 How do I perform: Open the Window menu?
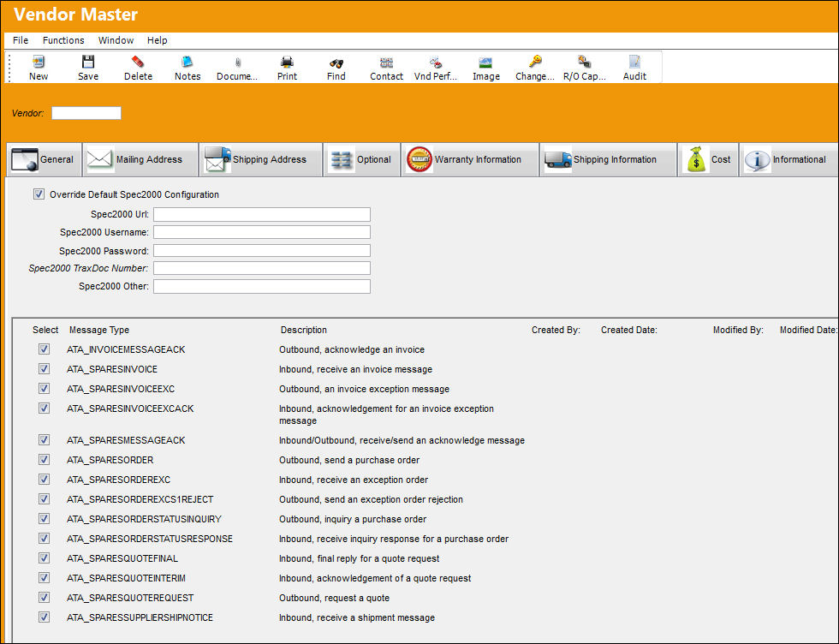(x=116, y=40)
